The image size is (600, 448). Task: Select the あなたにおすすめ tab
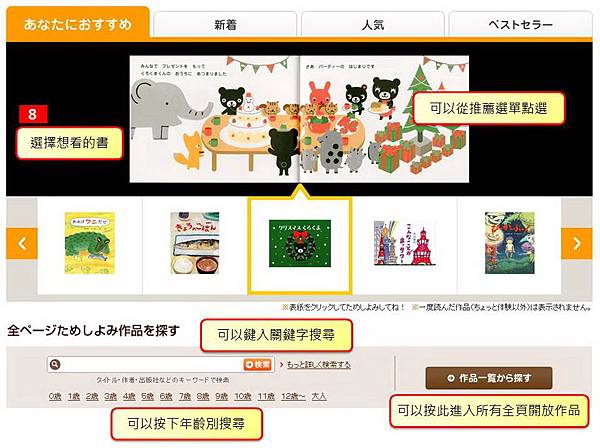tap(78, 24)
